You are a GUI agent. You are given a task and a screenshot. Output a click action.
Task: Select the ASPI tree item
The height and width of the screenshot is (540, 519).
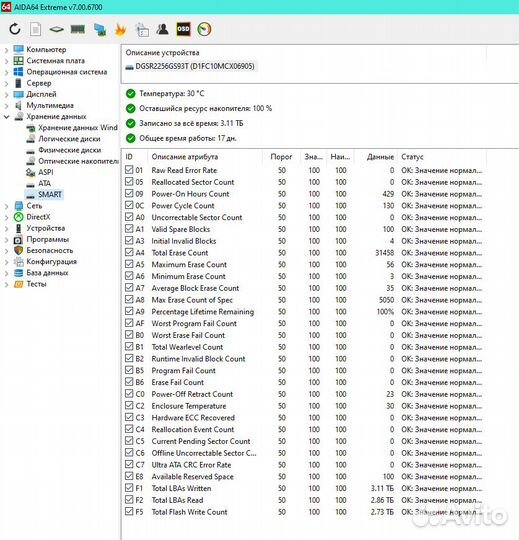pos(45,172)
